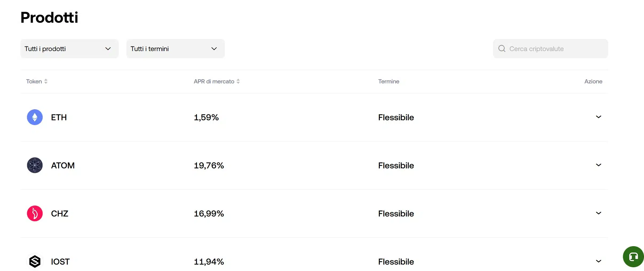This screenshot has width=644, height=271.
Task: Expand the IOST row chevron
Action: point(599,261)
